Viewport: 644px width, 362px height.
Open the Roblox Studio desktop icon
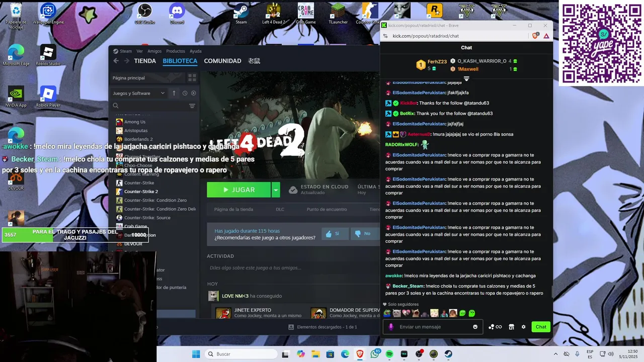pos(48,55)
